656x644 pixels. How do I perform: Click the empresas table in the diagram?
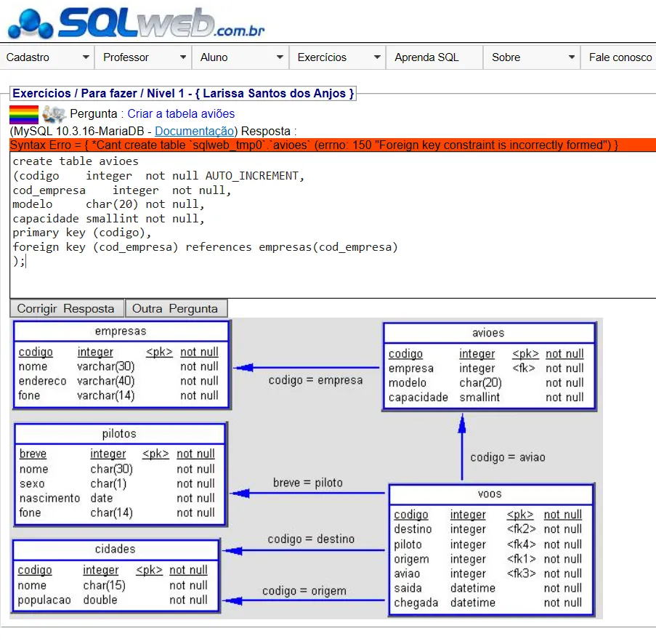121,365
